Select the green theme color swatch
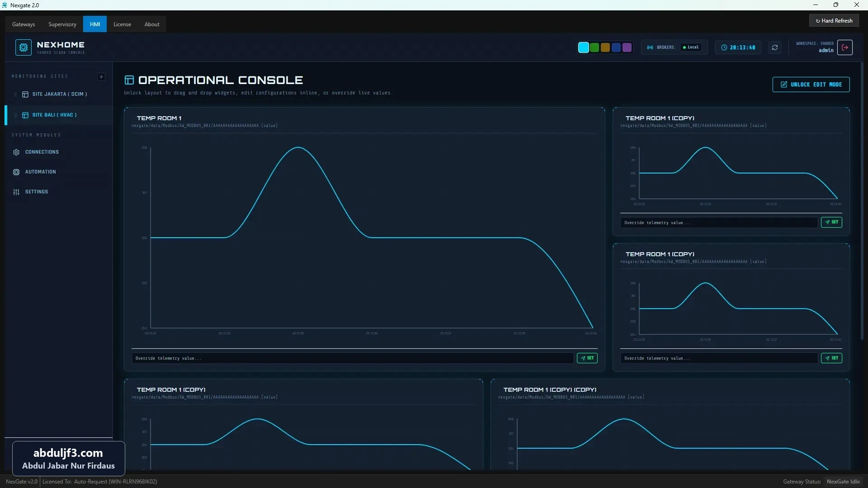868x488 pixels. coord(594,47)
